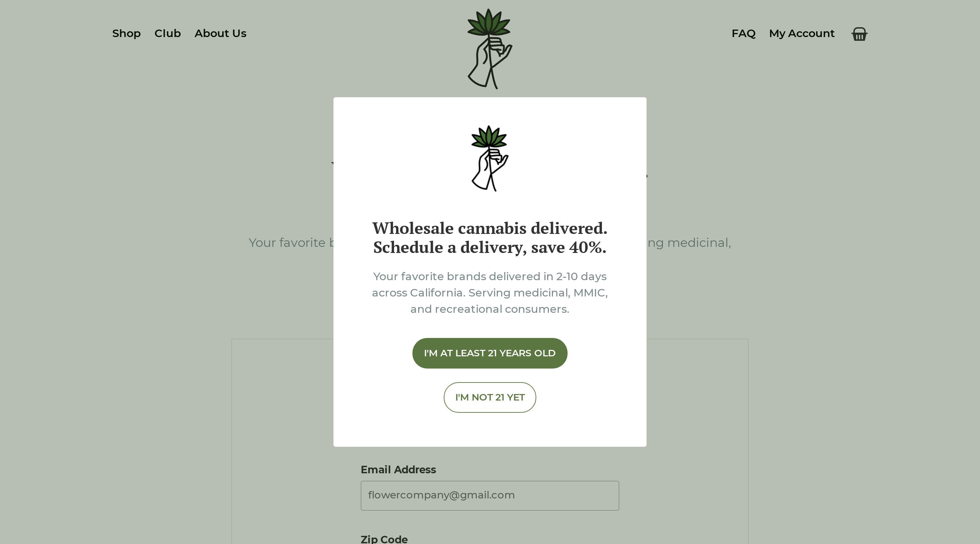This screenshot has height=544, width=980.
Task: Click the Zip Code field label
Action: tap(384, 539)
